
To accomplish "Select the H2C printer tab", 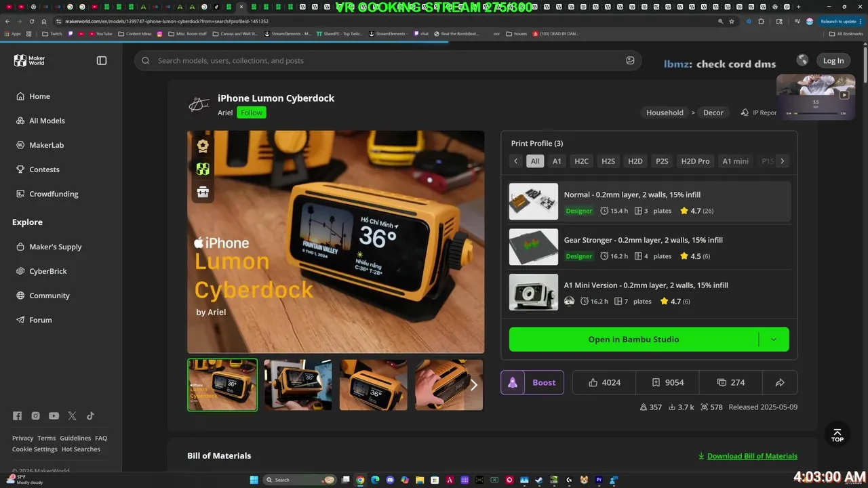I will pyautogui.click(x=581, y=161).
